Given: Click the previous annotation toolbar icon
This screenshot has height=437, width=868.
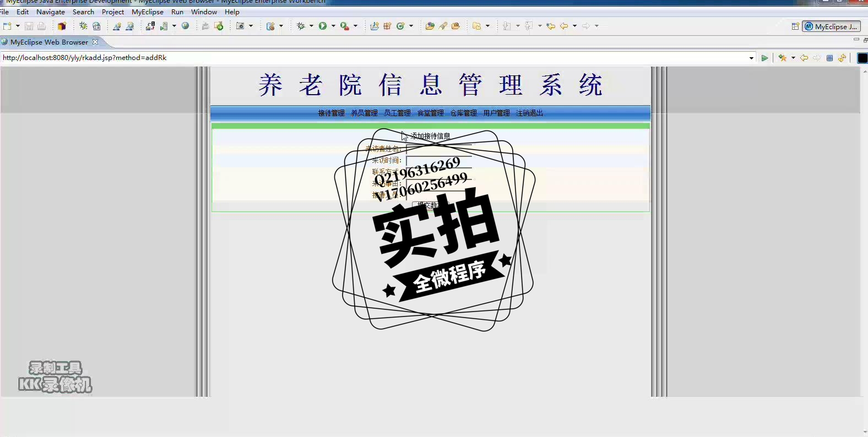Looking at the screenshot, I should (x=529, y=26).
